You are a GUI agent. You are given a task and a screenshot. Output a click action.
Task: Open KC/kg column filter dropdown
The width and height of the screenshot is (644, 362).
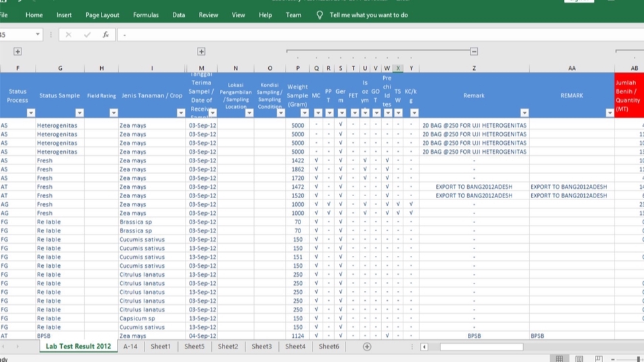414,113
